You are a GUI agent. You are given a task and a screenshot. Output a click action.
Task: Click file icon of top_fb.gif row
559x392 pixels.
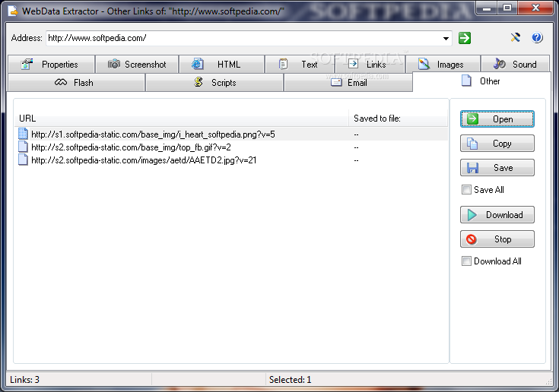23,147
